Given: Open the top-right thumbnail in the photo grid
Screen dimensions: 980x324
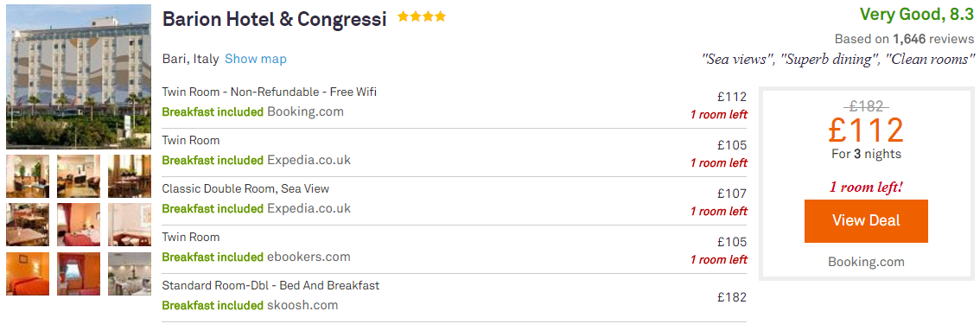Looking at the screenshot, I should click(130, 176).
